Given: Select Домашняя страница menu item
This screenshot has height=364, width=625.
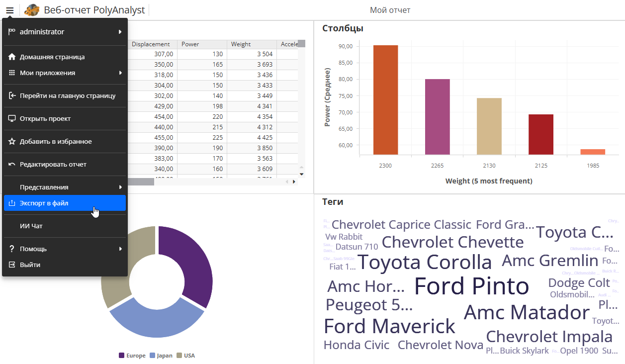Looking at the screenshot, I should point(65,57).
